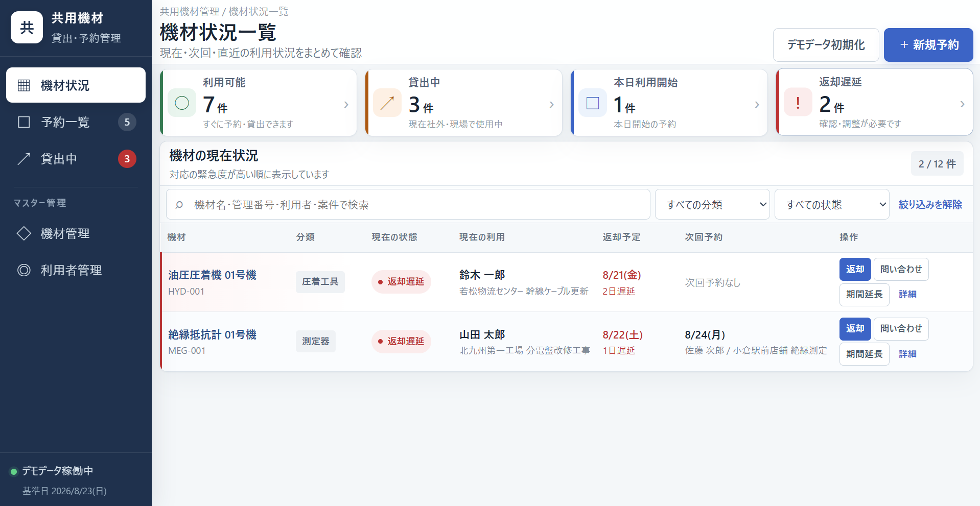Click the blue square icon on 本日利用開始 card
Viewport: 980px width, 506px height.
(x=593, y=103)
